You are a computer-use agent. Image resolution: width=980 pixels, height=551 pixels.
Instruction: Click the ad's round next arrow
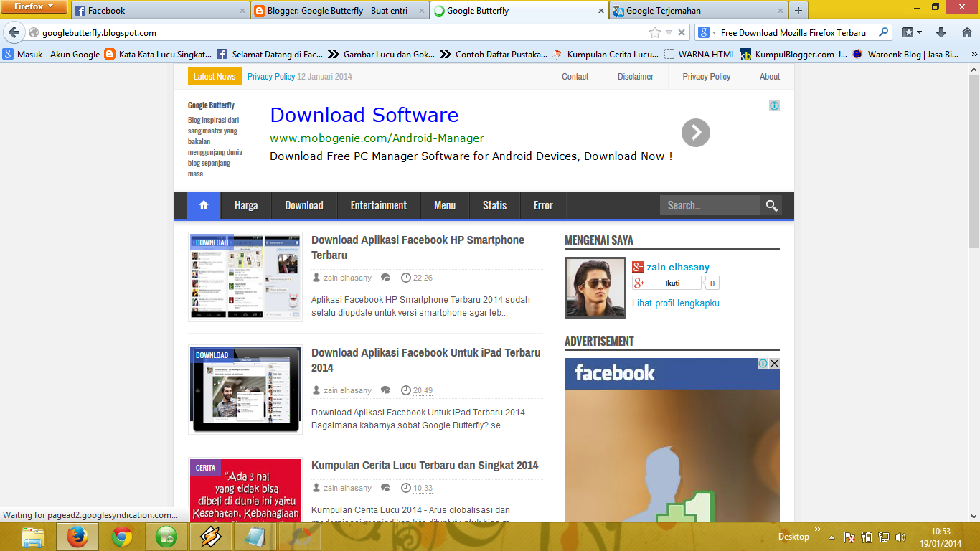695,133
